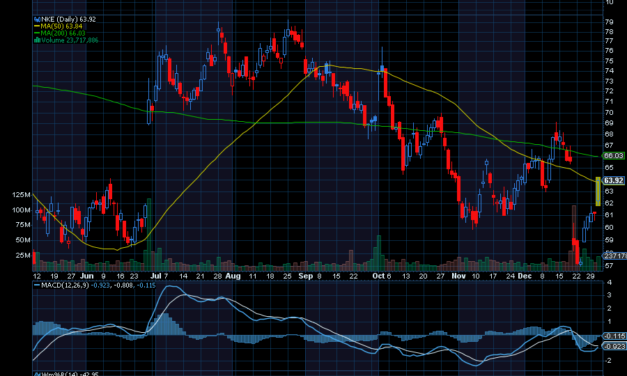
Task: Click the green 66.03 price tag
Action: (x=613, y=156)
